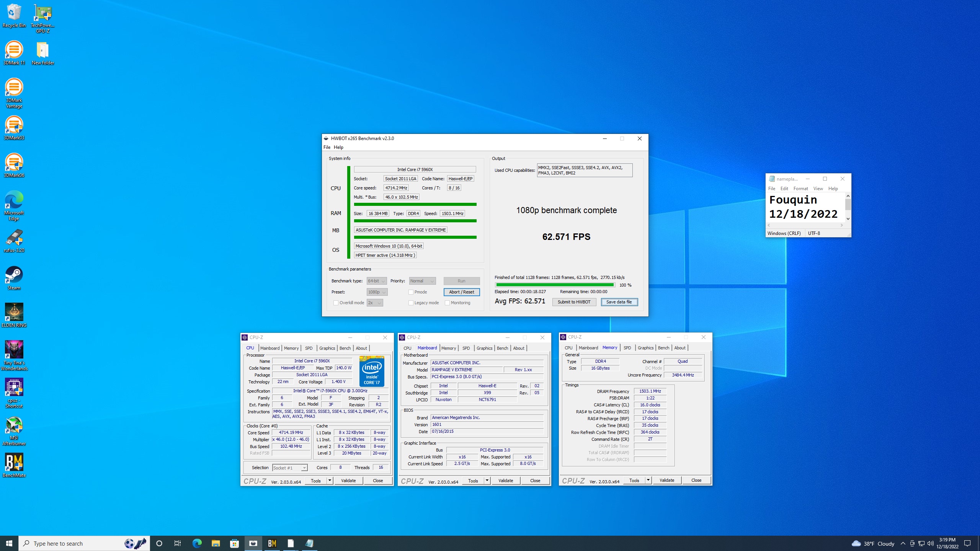
Task: Open the 38°F Cloudy weather widget
Action: coord(873,543)
